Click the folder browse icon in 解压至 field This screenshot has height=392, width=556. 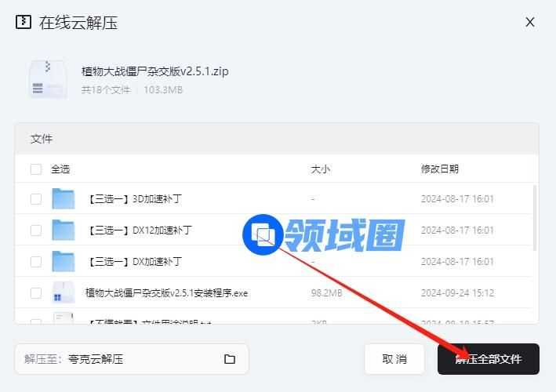[x=230, y=359]
